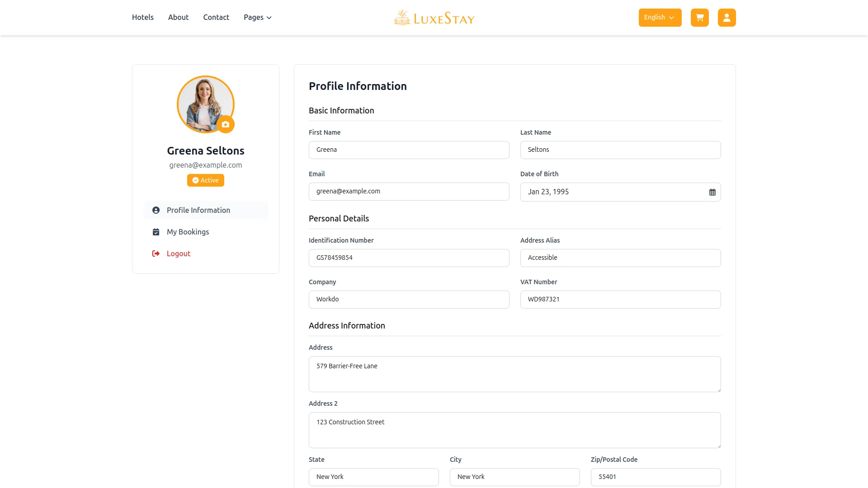Click the profile avatar photo

click(206, 104)
